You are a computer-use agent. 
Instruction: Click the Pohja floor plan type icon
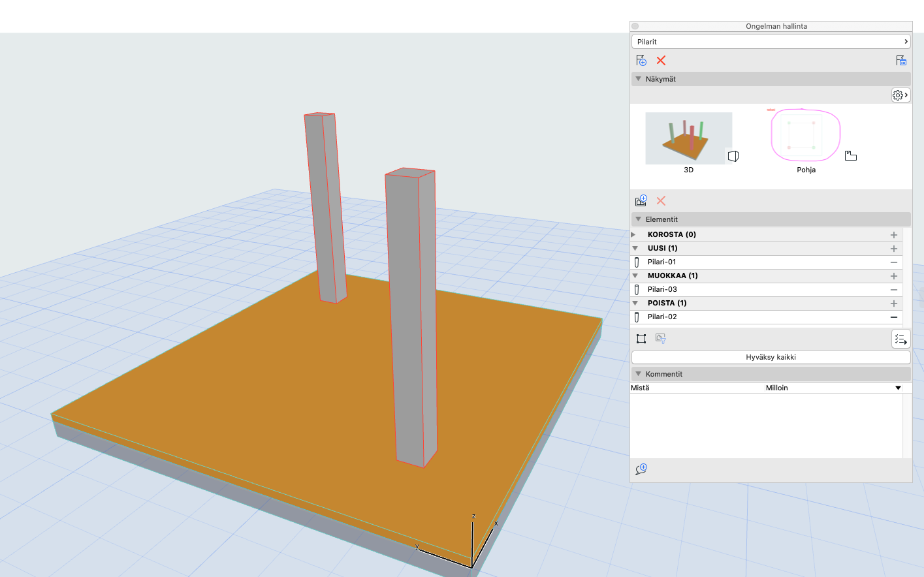(x=851, y=155)
